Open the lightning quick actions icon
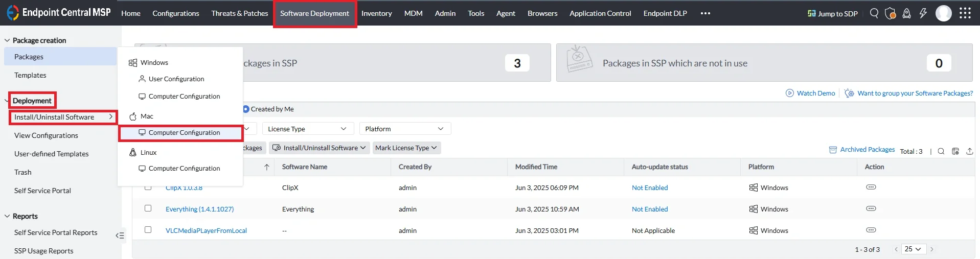The height and width of the screenshot is (259, 980). click(923, 13)
